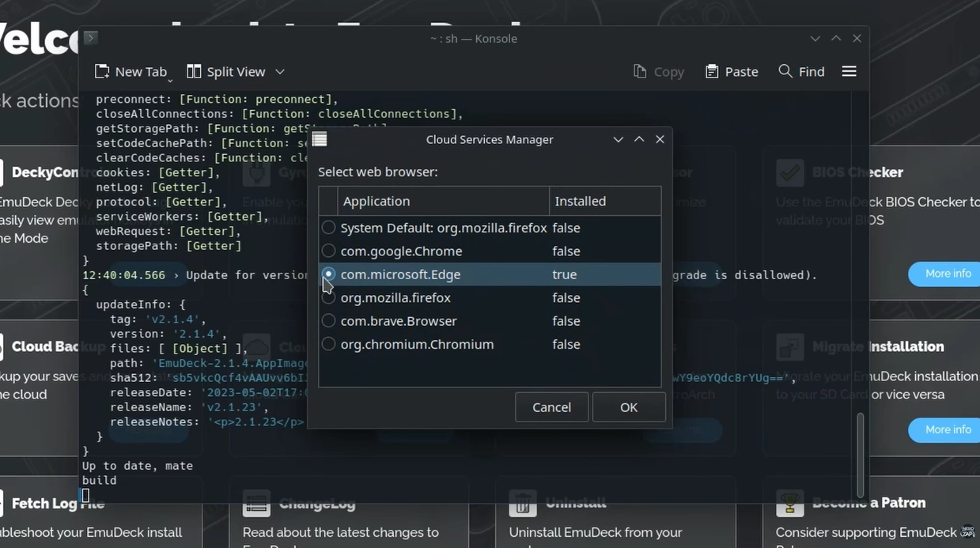Select the org.chromium.Chromium row
The width and height of the screenshot is (980, 548).
click(x=417, y=345)
